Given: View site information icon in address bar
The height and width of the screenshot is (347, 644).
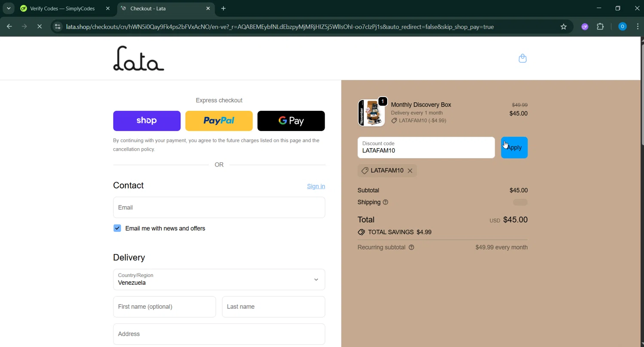Looking at the screenshot, I should point(58,27).
